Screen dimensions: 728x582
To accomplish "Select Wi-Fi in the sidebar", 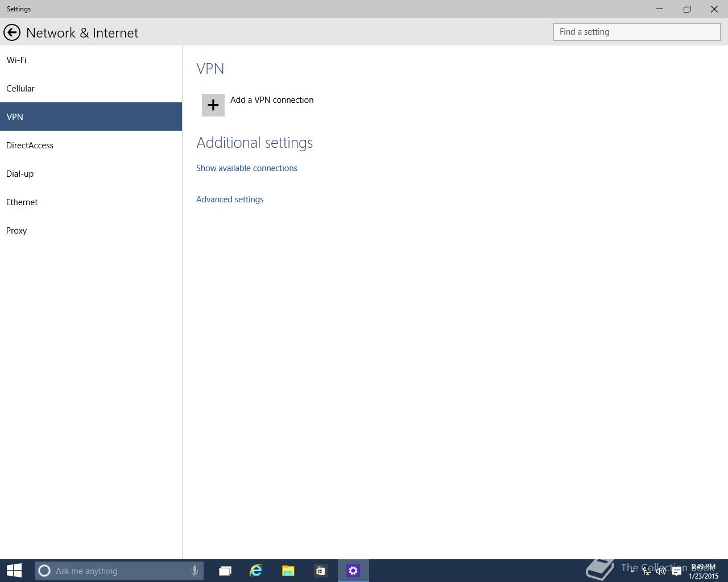I will 91,60.
